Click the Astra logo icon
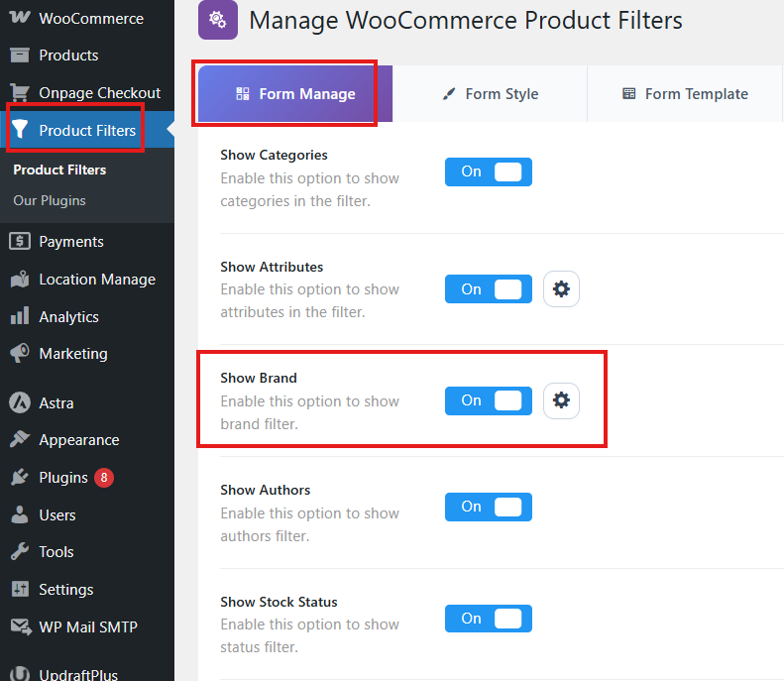The height and width of the screenshot is (681, 784). coord(20,402)
